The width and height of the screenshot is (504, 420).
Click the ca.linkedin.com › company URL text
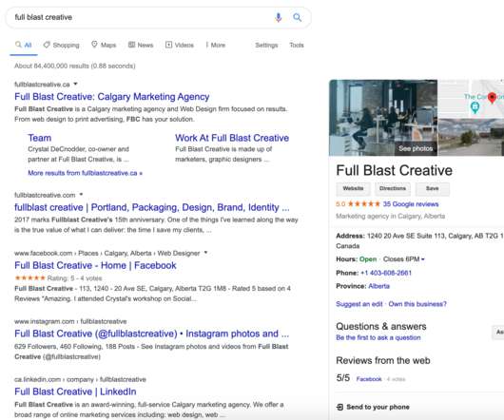[80, 379]
